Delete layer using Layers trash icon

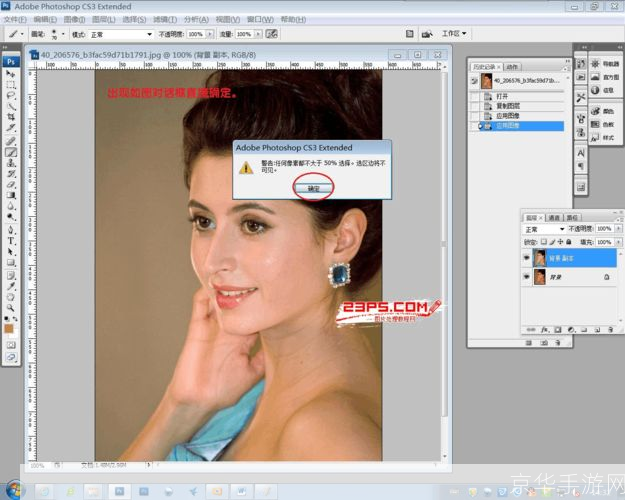pyautogui.click(x=610, y=330)
